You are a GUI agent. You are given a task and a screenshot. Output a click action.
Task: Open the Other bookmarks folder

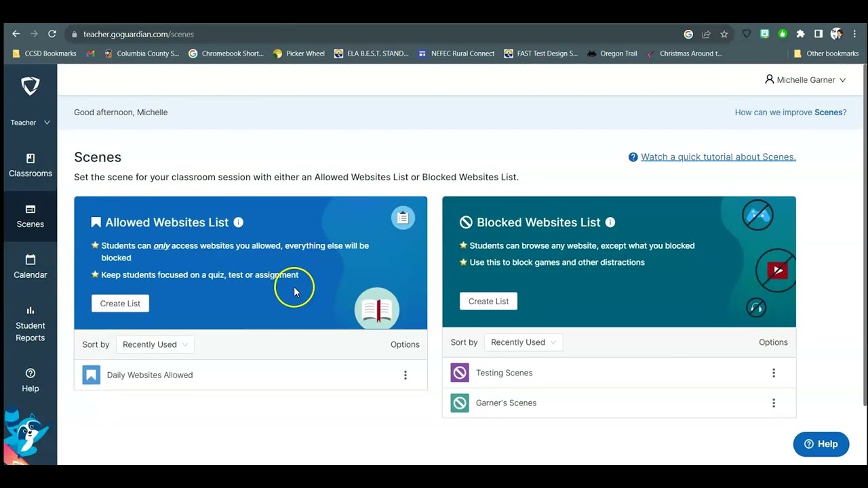point(826,54)
